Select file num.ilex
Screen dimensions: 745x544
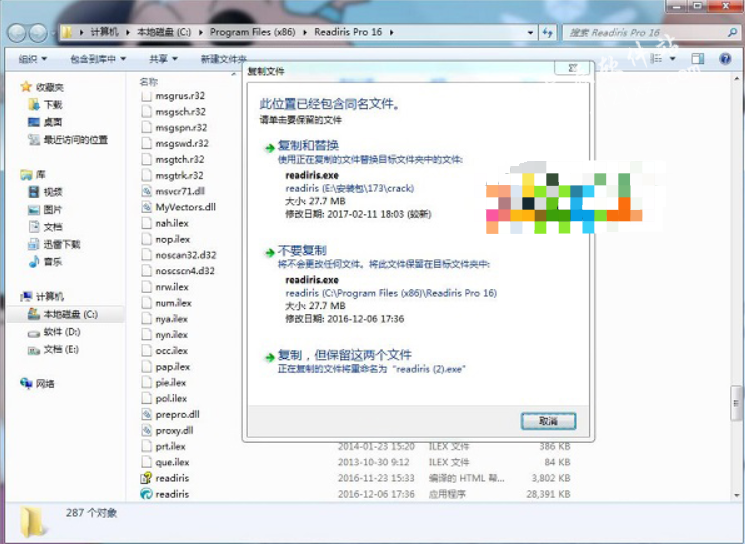pyautogui.click(x=173, y=303)
